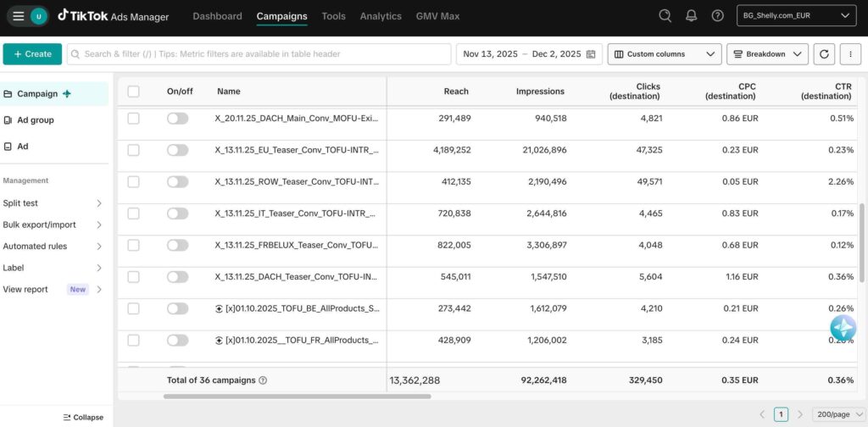
Task: Open the IT_Teaser_Conv campaign name link
Action: (x=296, y=213)
